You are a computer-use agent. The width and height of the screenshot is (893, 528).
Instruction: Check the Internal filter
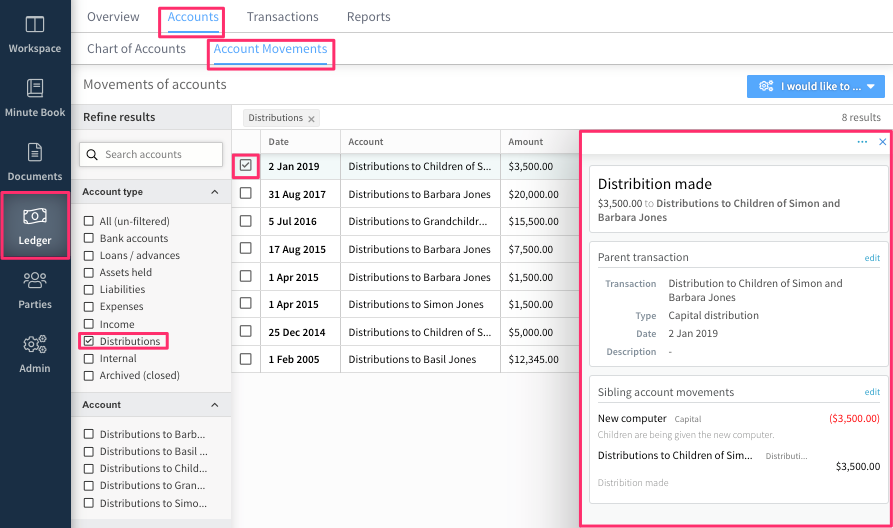(x=88, y=358)
